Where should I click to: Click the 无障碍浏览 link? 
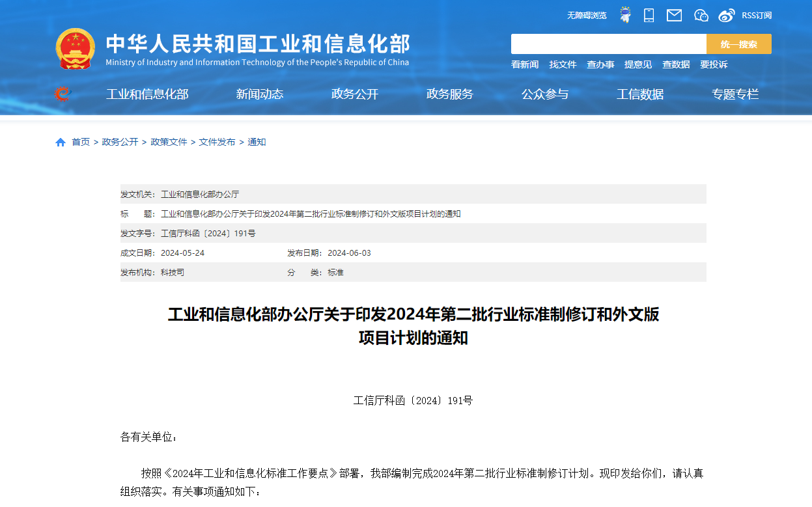[x=586, y=15]
